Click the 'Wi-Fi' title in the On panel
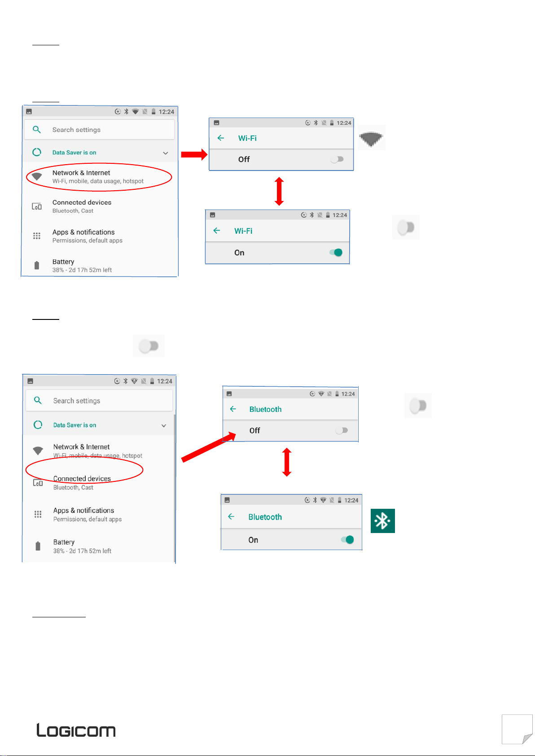535x756 pixels. (x=243, y=231)
